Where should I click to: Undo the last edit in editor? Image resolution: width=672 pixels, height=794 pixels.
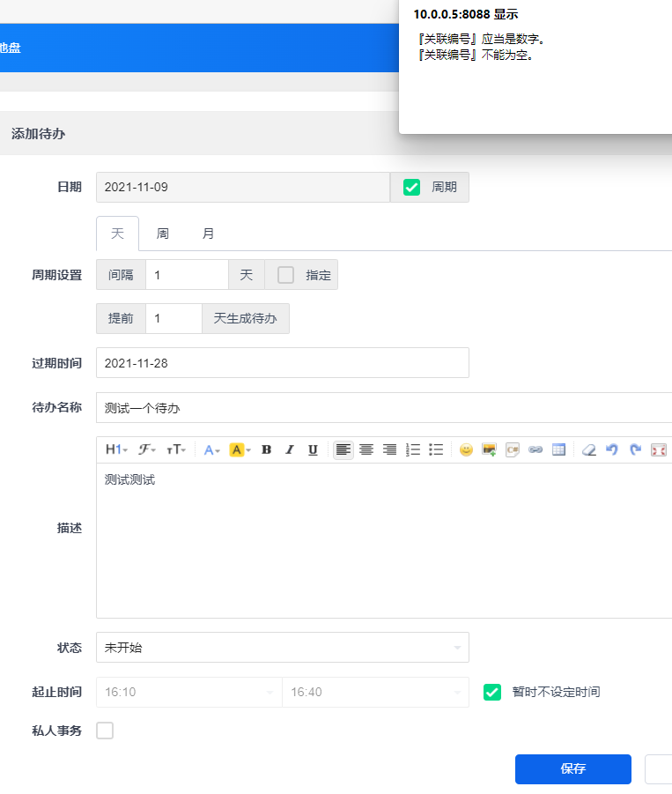coord(612,449)
